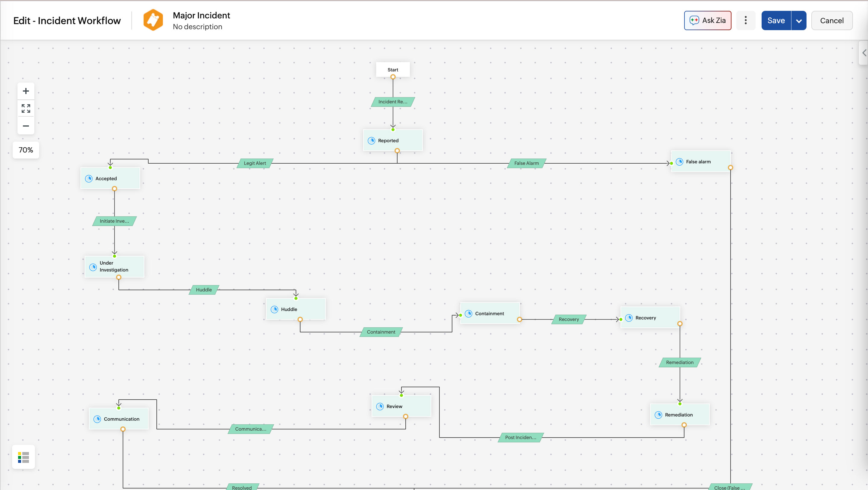Viewport: 868px width, 490px height.
Task: Select the Huddle transition label
Action: 204,290
